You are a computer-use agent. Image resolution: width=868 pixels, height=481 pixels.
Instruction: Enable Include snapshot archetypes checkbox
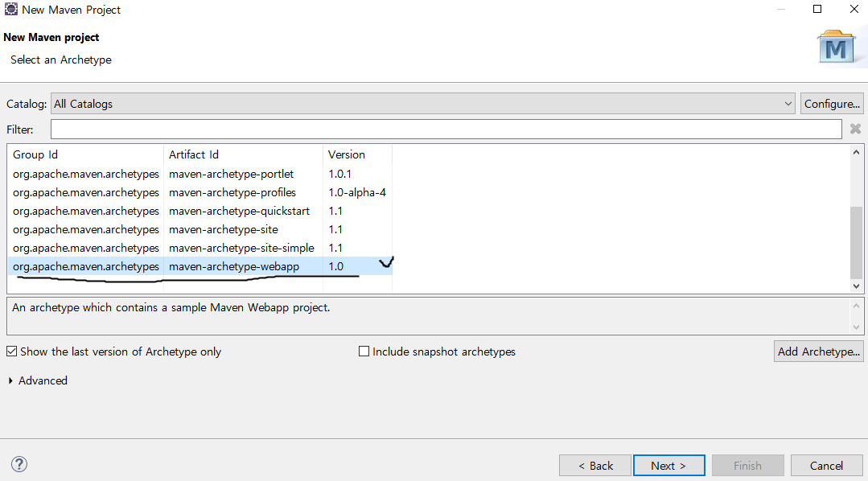pyautogui.click(x=364, y=351)
